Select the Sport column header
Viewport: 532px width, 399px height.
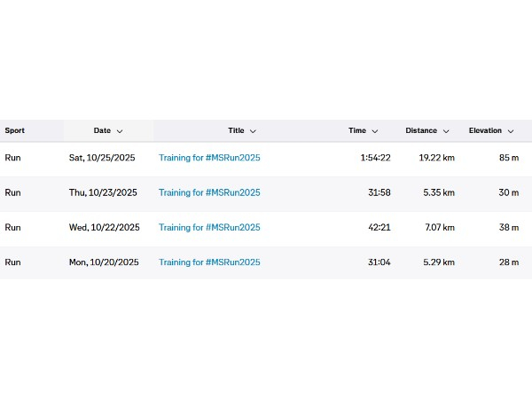tap(15, 130)
